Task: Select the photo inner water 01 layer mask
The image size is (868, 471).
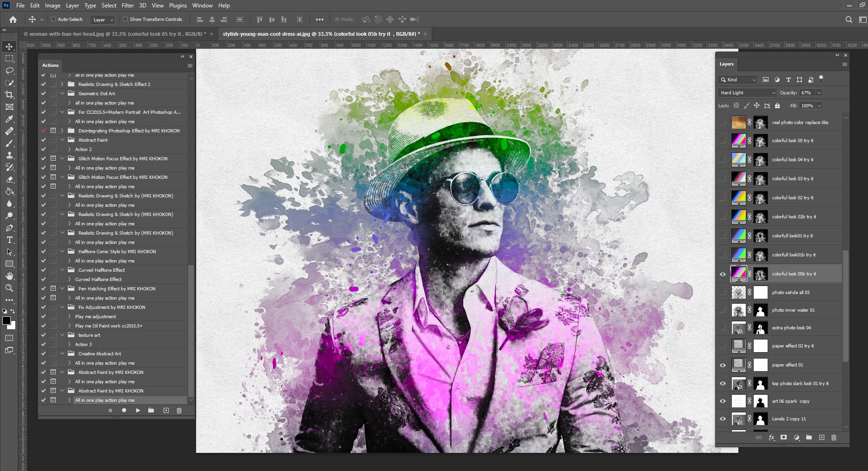Action: [x=760, y=310]
